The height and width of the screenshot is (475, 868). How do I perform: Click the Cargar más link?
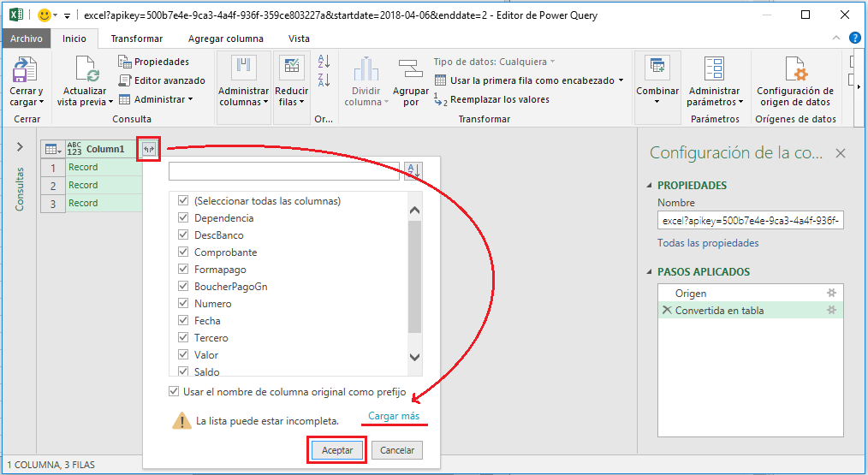(x=394, y=416)
